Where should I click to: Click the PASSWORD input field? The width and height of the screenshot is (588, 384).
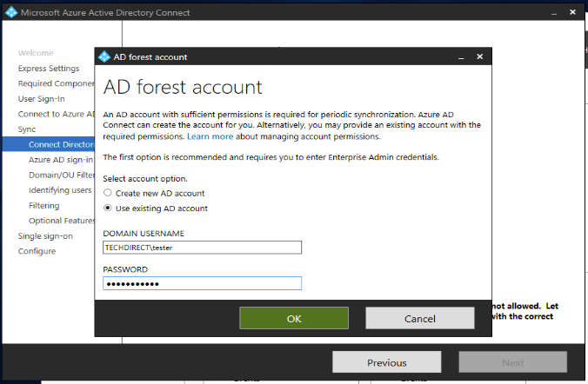click(202, 283)
